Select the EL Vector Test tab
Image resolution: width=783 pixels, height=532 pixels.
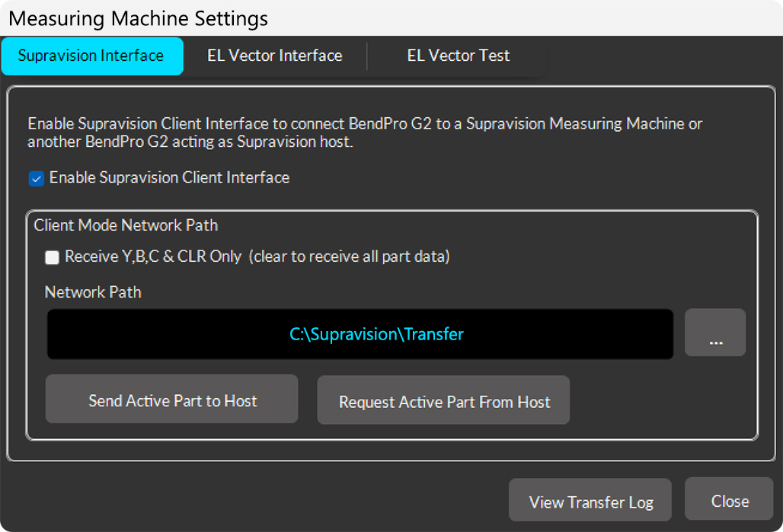459,56
